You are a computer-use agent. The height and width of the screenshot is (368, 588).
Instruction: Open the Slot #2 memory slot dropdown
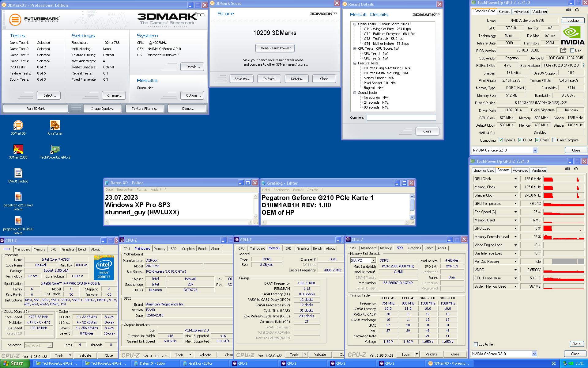(373, 260)
